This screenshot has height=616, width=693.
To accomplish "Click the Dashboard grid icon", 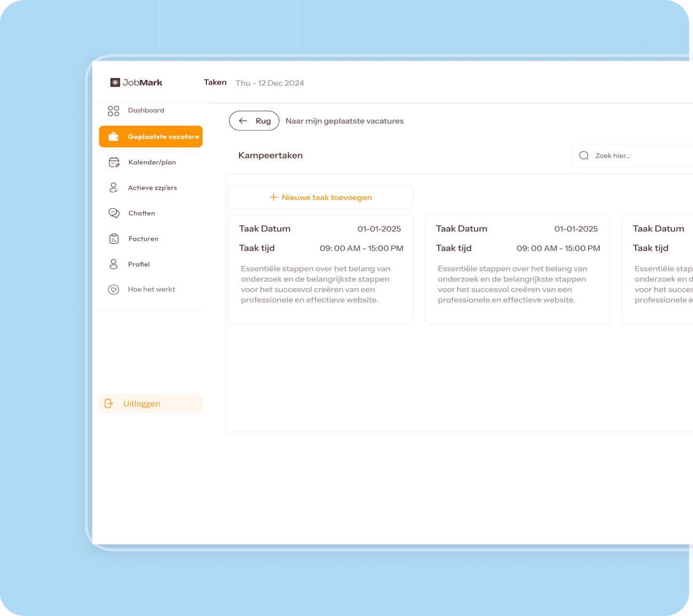I will tap(114, 111).
